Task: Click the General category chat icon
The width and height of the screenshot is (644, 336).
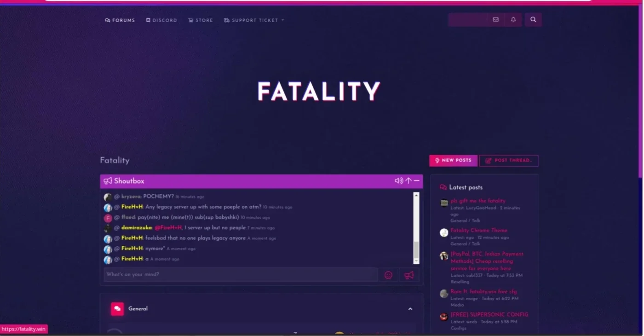Action: coord(117,309)
